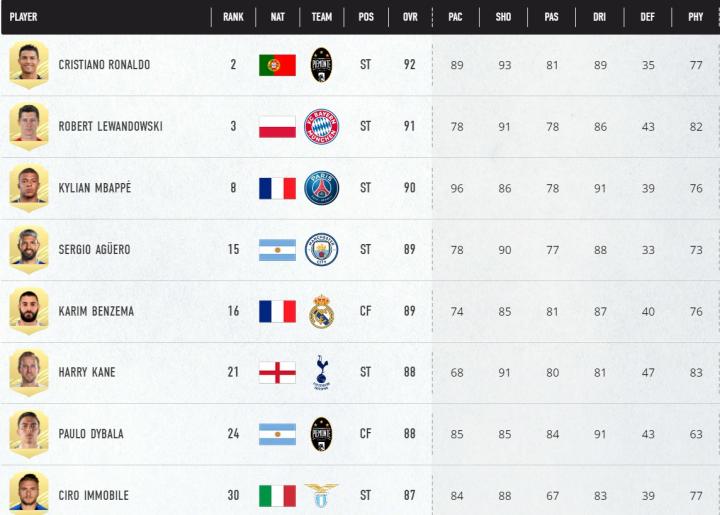Click Italy flag in Ciro Immobile row

coord(277,495)
